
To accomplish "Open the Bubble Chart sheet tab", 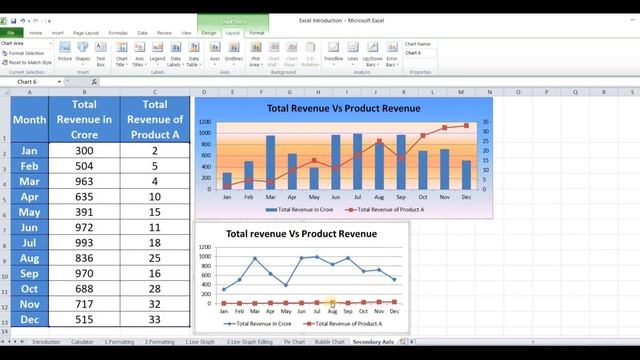I will (329, 342).
